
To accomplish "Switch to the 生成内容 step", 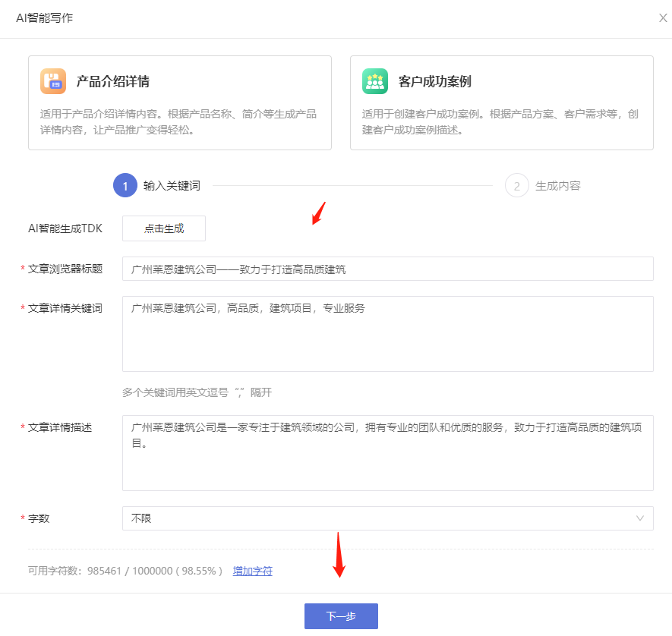I will pos(558,185).
